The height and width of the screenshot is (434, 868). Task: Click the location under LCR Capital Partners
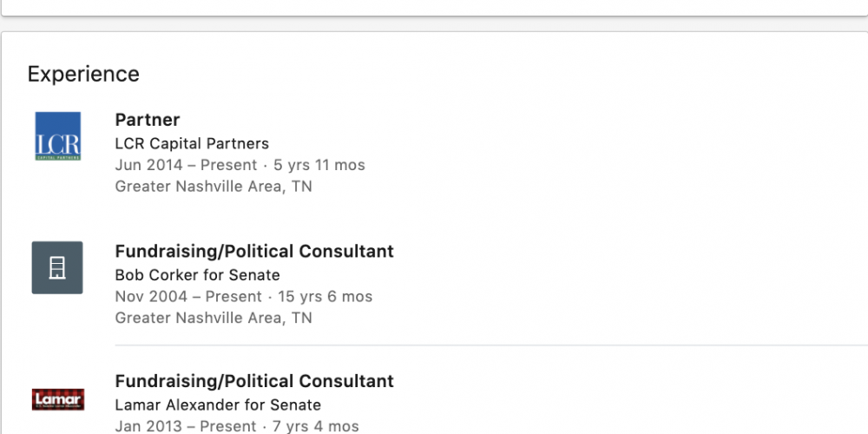[214, 186]
